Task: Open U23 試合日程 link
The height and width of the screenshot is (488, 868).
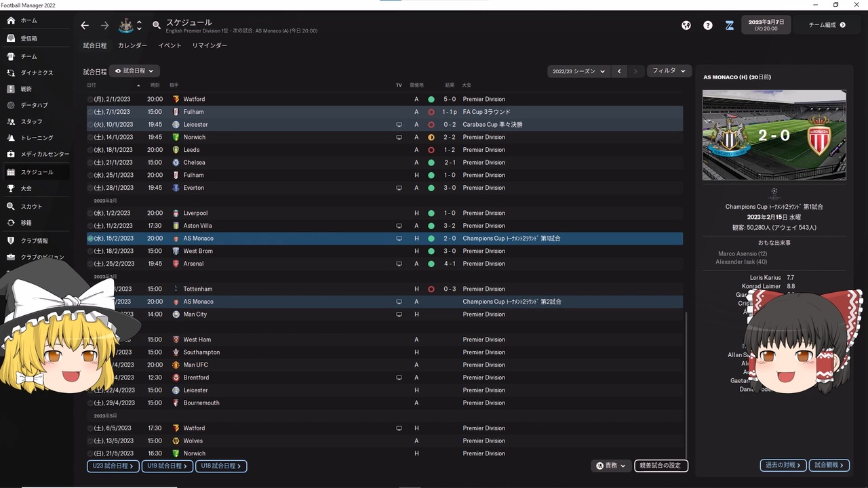Action: [x=113, y=466]
